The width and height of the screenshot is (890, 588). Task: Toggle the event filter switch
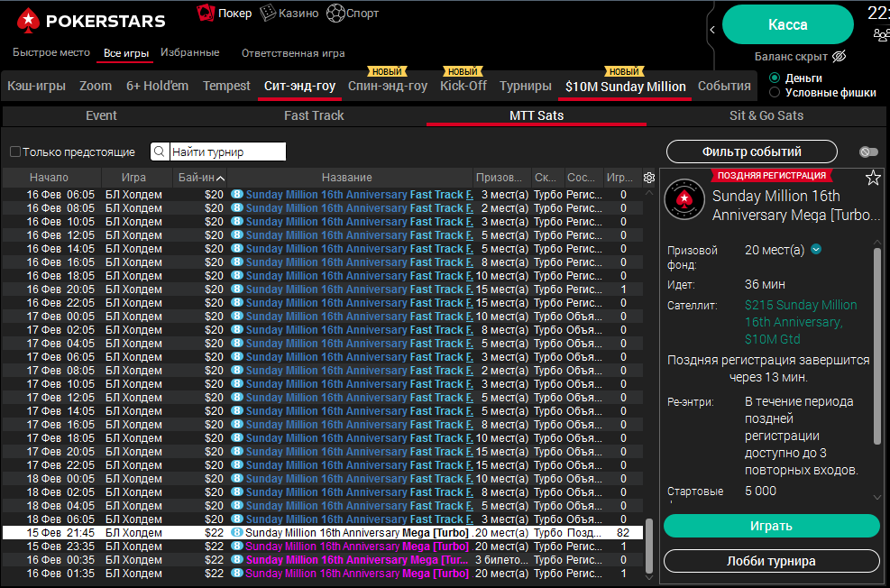[x=868, y=152]
